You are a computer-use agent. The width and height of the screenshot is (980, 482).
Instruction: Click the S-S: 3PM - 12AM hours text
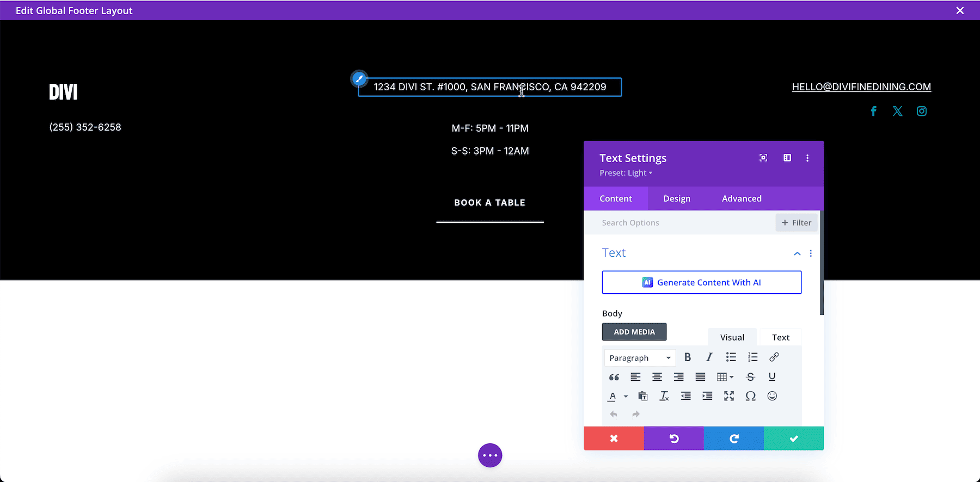tap(490, 151)
